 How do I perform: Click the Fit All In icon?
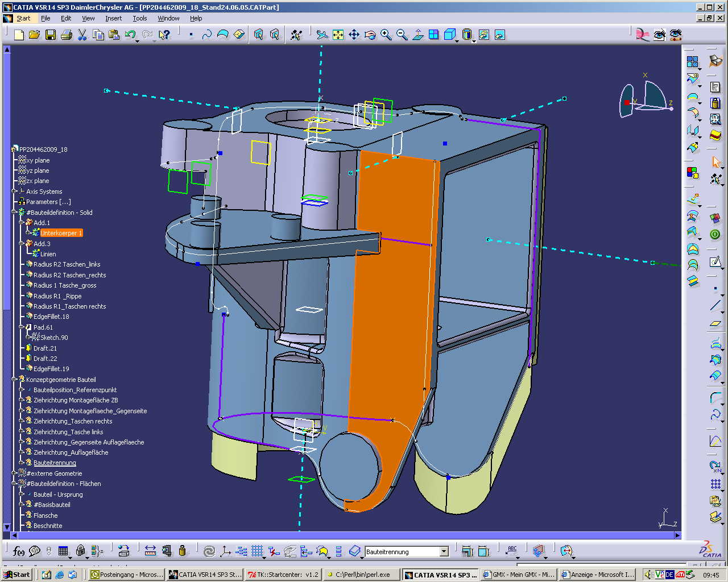[338, 35]
